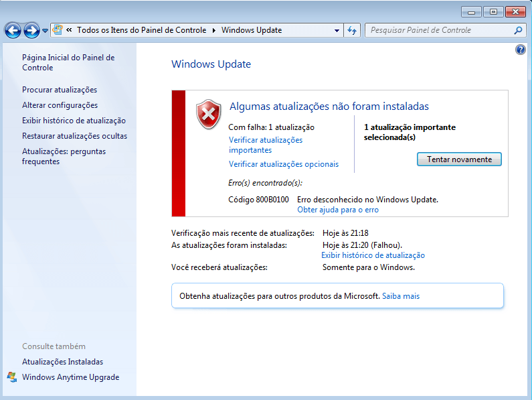The image size is (532, 400).
Task: Open Windows Anytime Upgrade link
Action: click(70, 377)
